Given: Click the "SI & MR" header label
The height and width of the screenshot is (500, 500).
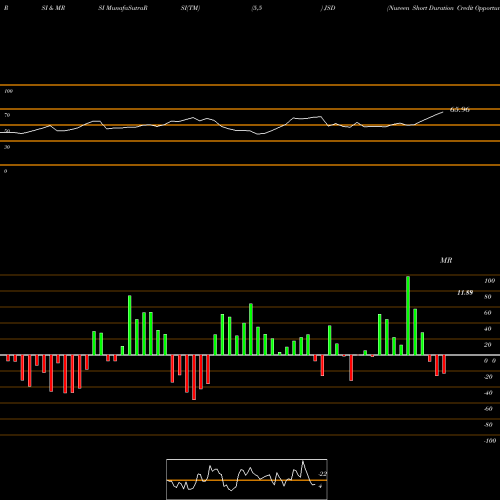Looking at the screenshot, I should tap(53, 8).
